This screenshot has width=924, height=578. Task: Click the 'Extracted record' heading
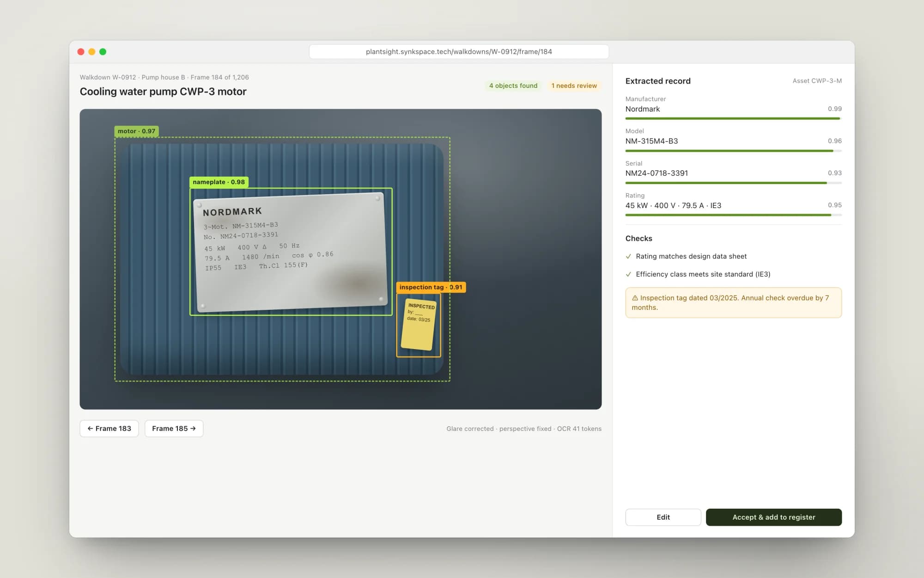pyautogui.click(x=658, y=81)
